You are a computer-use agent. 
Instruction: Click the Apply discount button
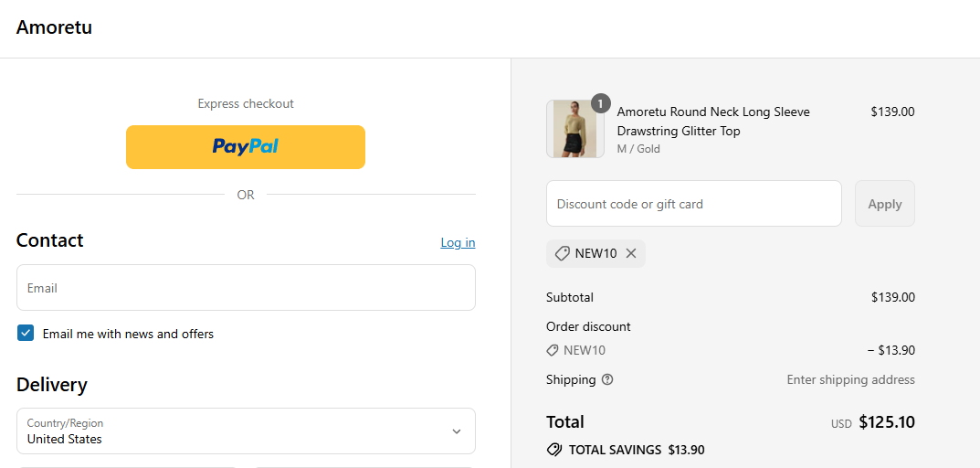(x=885, y=203)
